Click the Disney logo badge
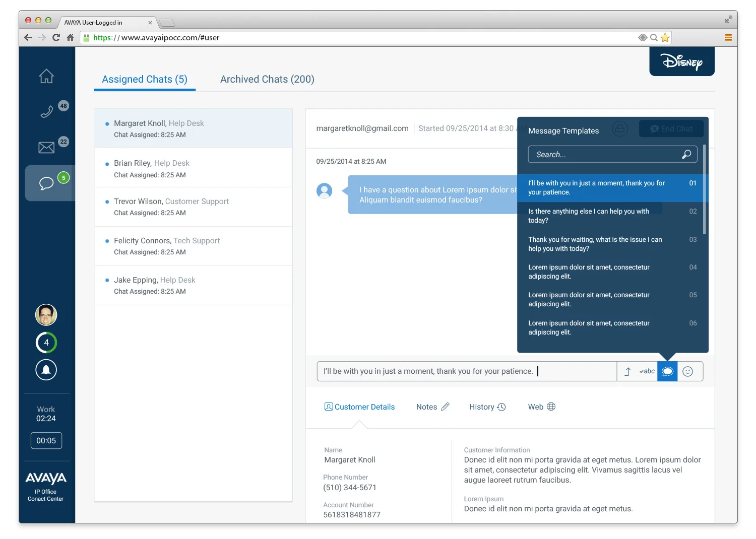Screen dimensions: 756x539 pyautogui.click(x=682, y=61)
